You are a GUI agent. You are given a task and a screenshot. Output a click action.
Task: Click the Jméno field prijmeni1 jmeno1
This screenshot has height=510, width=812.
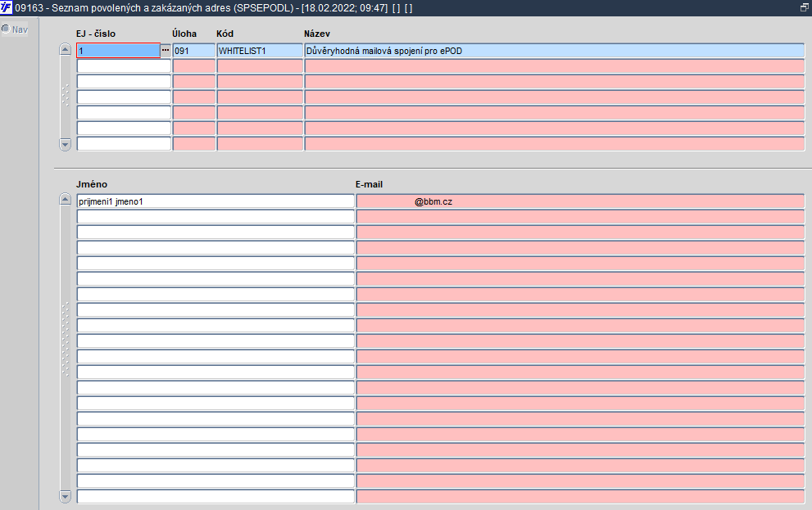click(x=215, y=201)
